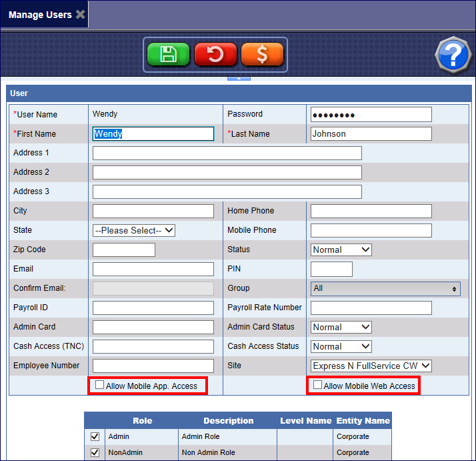Expand the Group dropdown showing All
Screen dimensions: 476x461
point(385,288)
